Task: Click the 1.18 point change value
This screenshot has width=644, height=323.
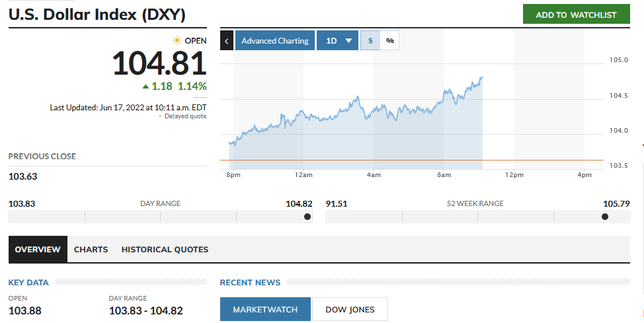Action: point(162,86)
